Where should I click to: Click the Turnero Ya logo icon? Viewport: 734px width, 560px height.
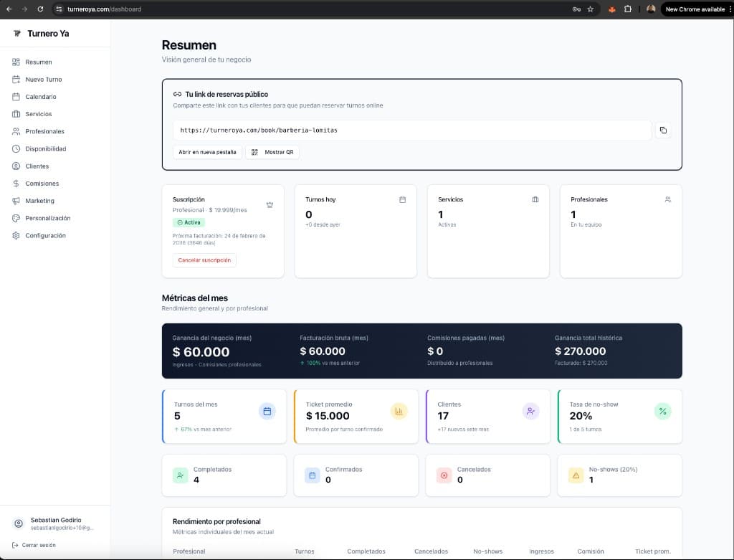tap(17, 34)
